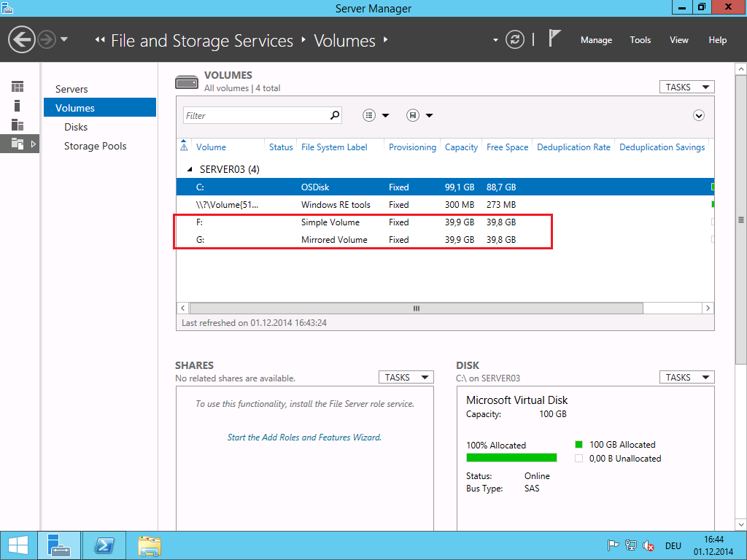Select the F: Simple Volume row
This screenshot has width=747, height=560.
coord(445,222)
